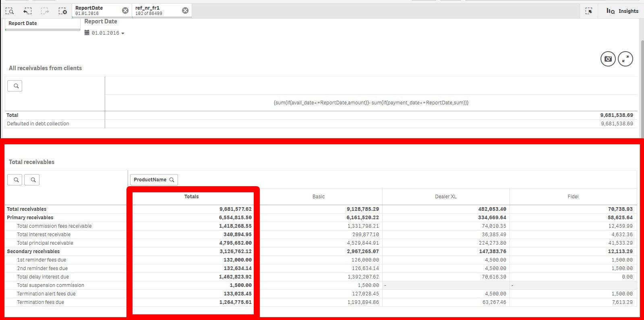Image resolution: width=644 pixels, height=320 pixels.
Task: Search in All receivables table dimension
Action: click(x=15, y=86)
